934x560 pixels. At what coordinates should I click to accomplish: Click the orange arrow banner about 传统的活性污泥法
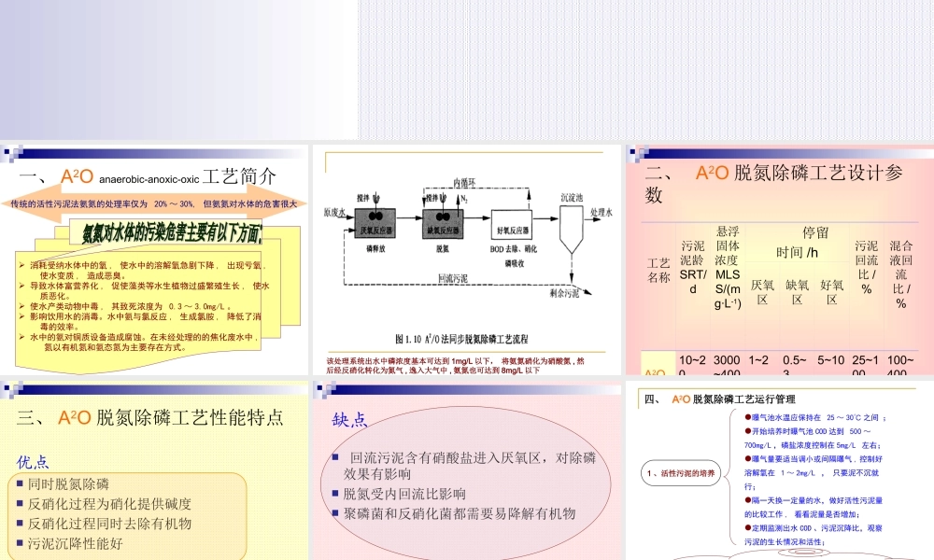click(x=154, y=203)
